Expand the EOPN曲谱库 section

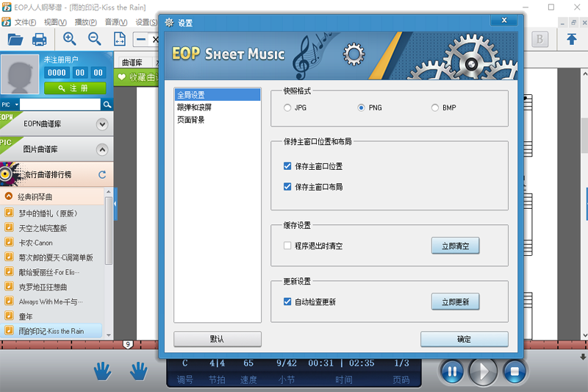click(102, 124)
